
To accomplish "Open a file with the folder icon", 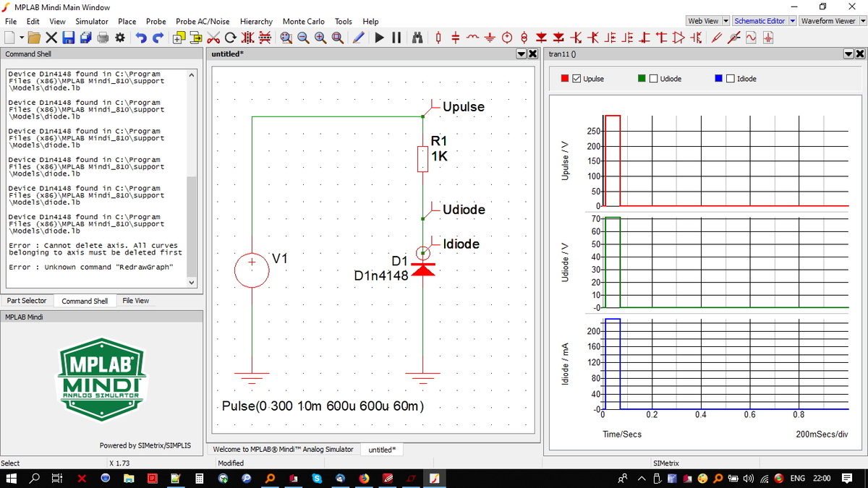I will coord(34,38).
